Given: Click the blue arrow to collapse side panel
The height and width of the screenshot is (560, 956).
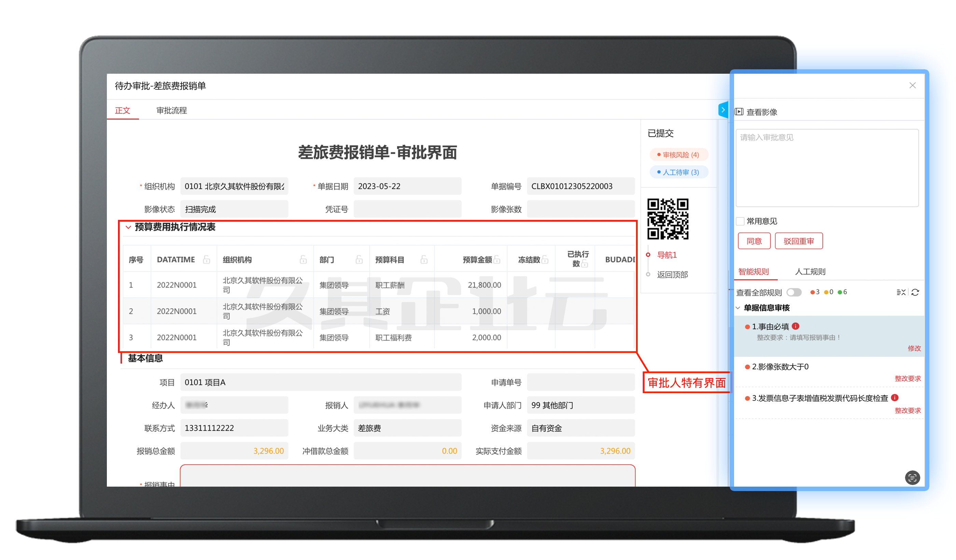Looking at the screenshot, I should click(x=723, y=110).
